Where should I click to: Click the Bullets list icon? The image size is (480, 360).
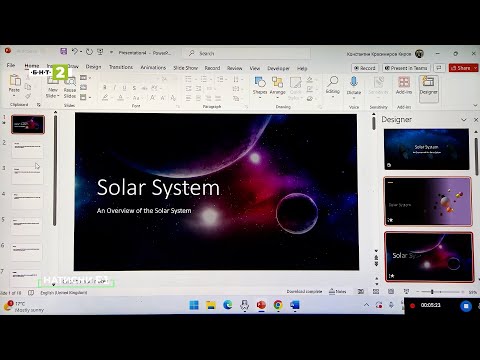point(188,79)
